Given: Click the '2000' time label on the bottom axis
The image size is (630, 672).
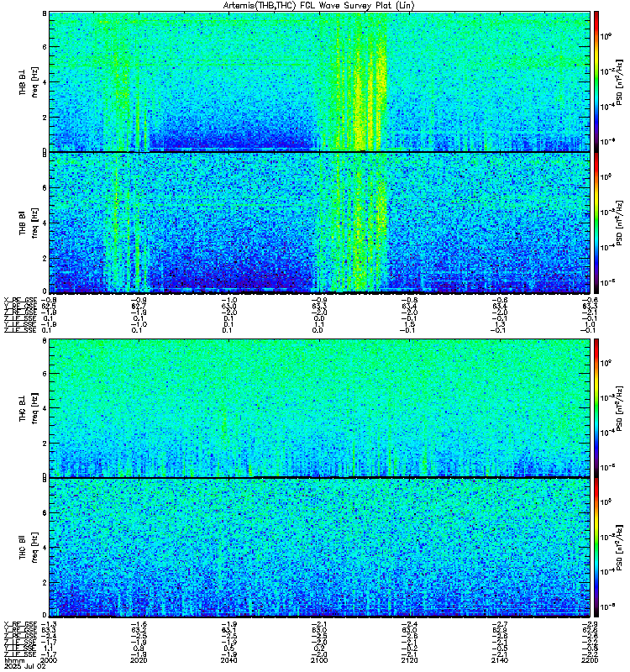Looking at the screenshot, I should pos(49,660).
